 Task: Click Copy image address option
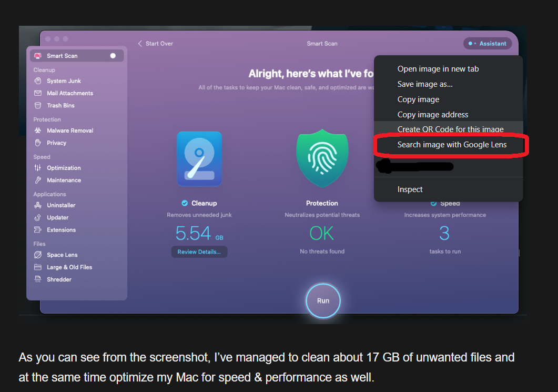pos(432,115)
